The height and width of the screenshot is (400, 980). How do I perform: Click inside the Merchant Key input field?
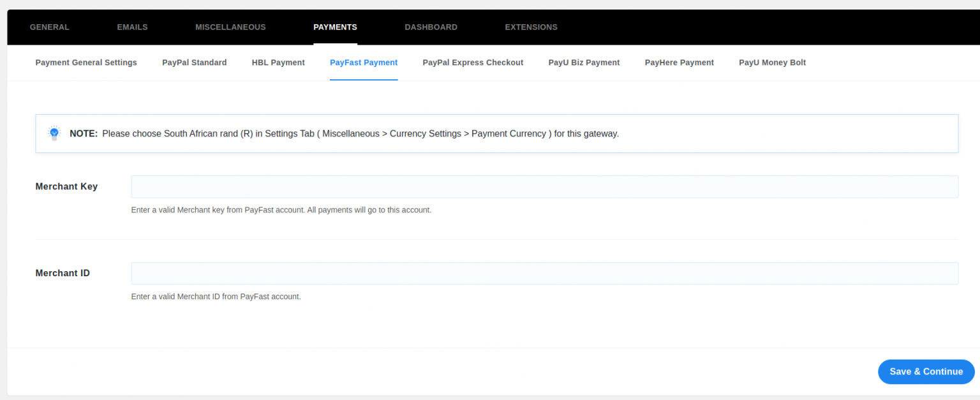pos(544,186)
